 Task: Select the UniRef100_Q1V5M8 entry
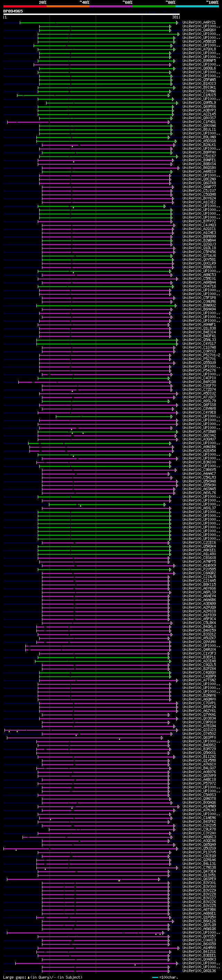pyautogui.click(x=199, y=760)
